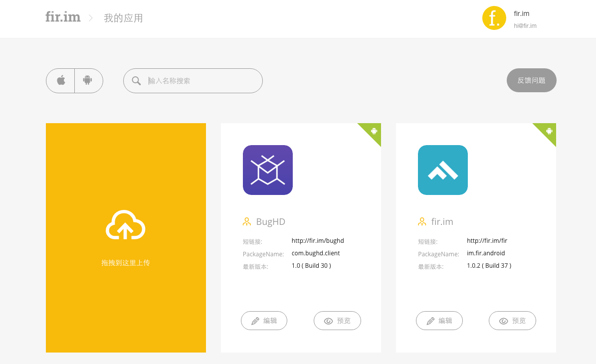Open the fir.im teal app icon

[443, 170]
